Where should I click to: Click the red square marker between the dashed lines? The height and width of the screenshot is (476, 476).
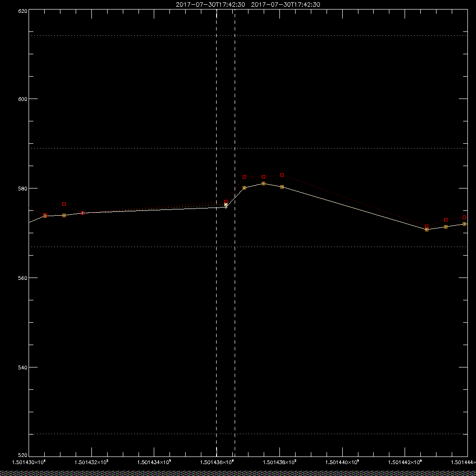[x=226, y=201]
